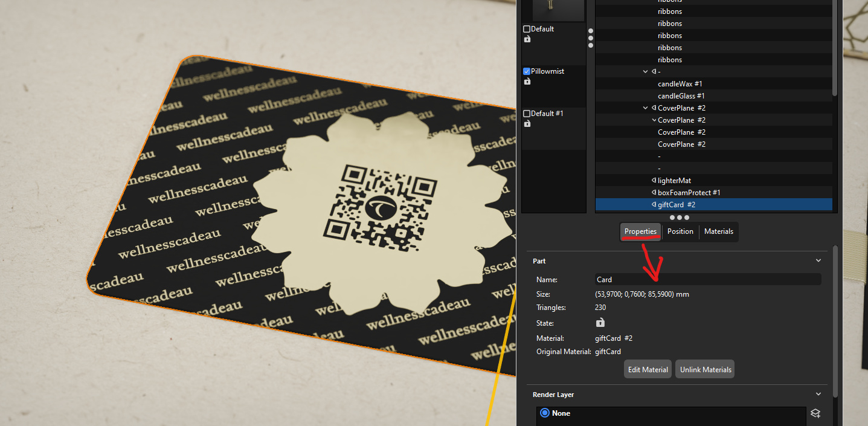The width and height of the screenshot is (868, 426).
Task: Click the Unlink Materials button
Action: (705, 370)
